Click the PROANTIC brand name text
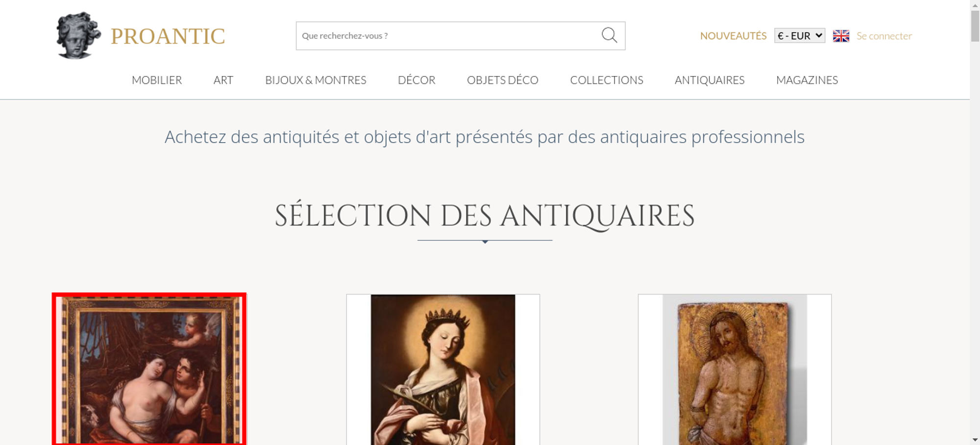 click(x=168, y=36)
